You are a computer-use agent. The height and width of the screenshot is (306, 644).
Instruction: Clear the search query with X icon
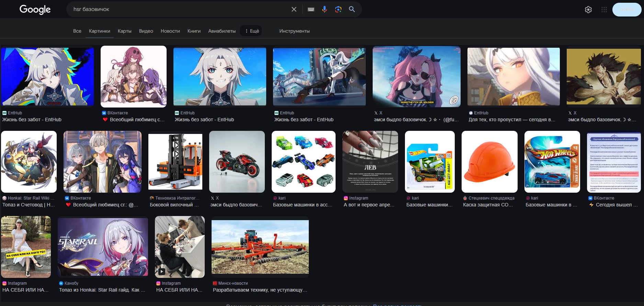pos(294,9)
